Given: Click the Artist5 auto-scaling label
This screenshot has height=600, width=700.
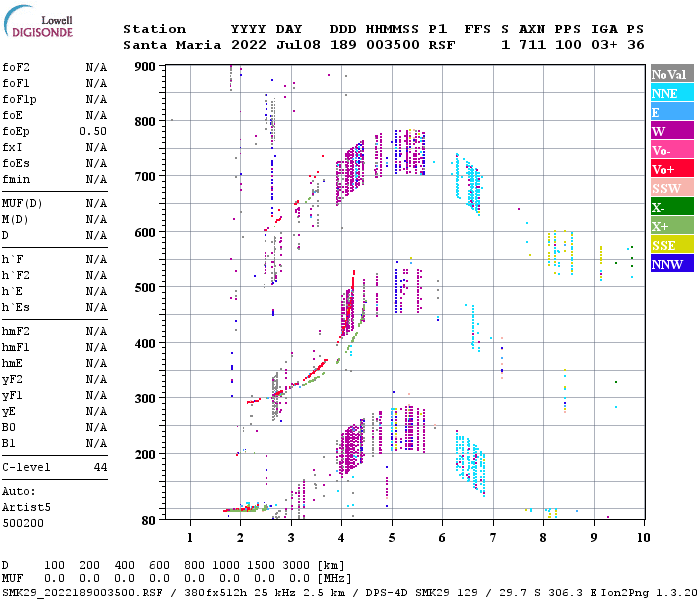Looking at the screenshot, I should click(x=26, y=507).
